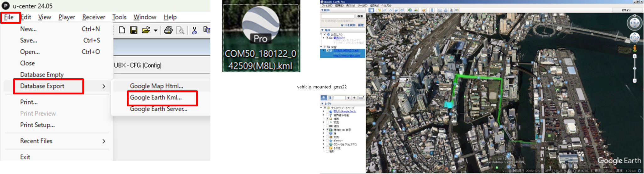This screenshot has height=174, width=644.
Task: Open the Window menu
Action: (145, 17)
